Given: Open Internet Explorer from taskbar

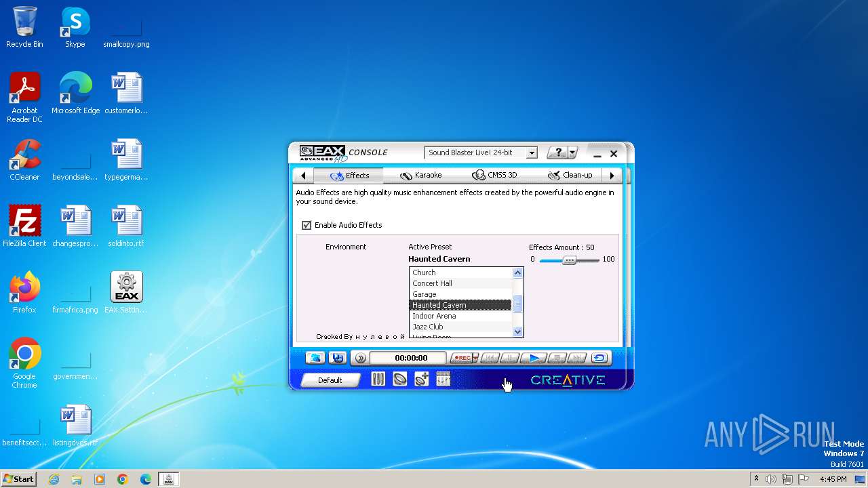Looking at the screenshot, I should pos(54,479).
